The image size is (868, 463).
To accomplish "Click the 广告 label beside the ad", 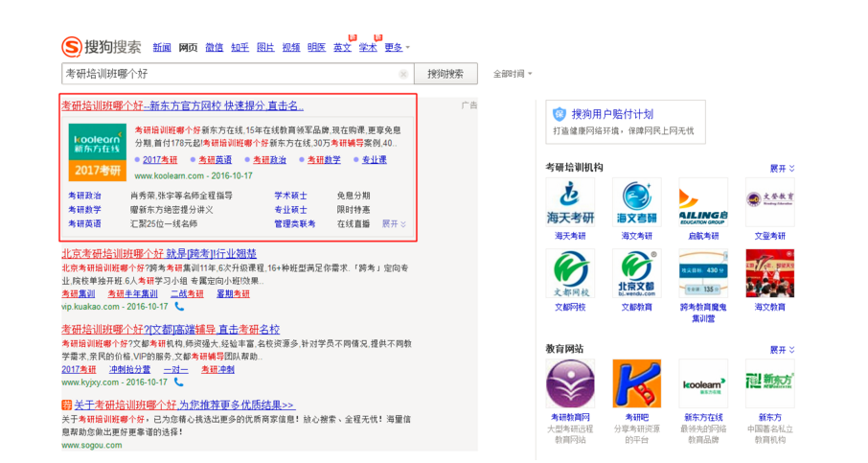I will click(468, 105).
